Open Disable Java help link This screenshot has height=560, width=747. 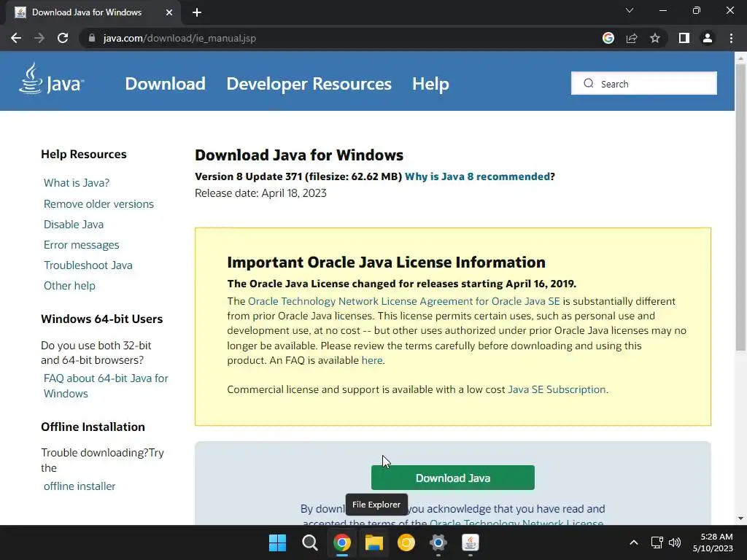click(74, 225)
